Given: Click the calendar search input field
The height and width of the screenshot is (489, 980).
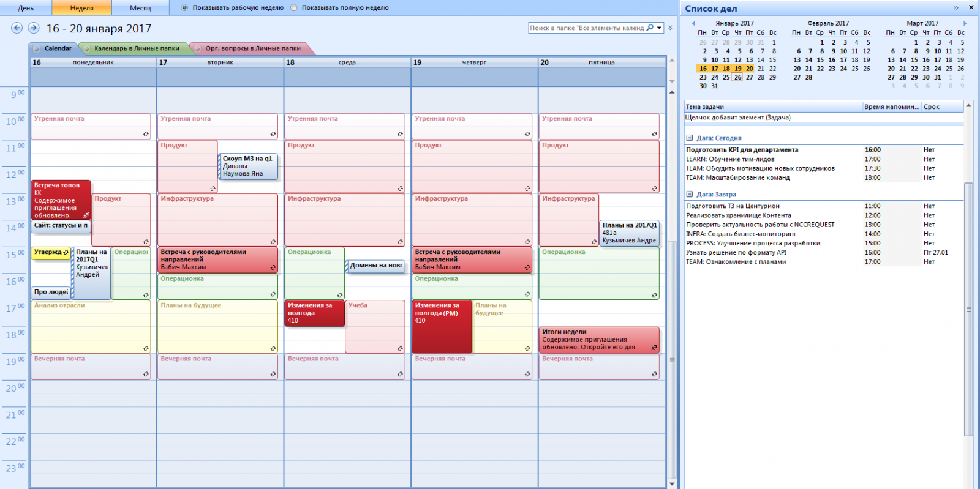Looking at the screenshot, I should [x=587, y=28].
